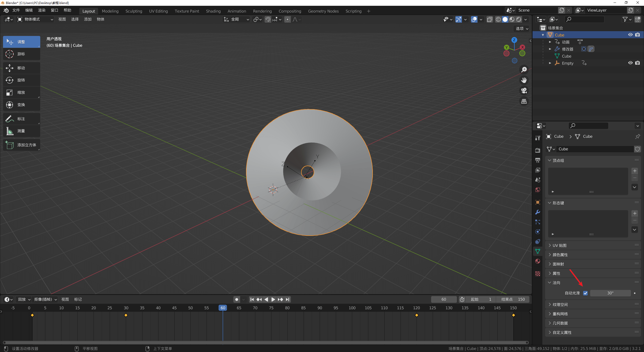
Task: Add a vertex group with the plus button
Action: (634, 171)
